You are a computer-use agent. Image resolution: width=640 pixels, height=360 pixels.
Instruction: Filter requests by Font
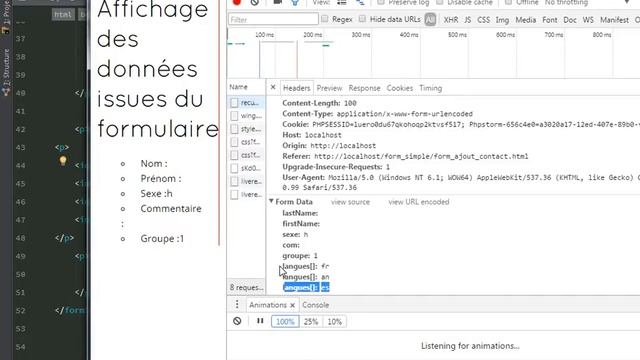click(549, 20)
